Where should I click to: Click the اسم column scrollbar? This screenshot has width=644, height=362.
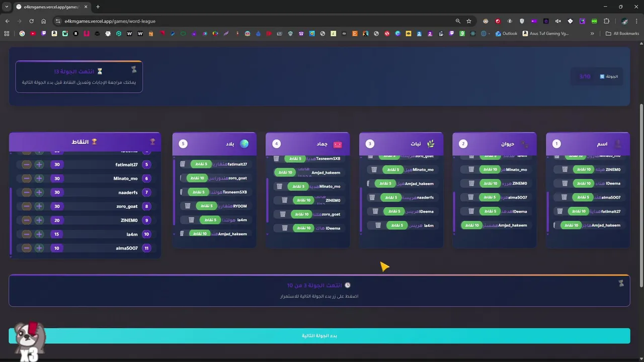coord(547,211)
